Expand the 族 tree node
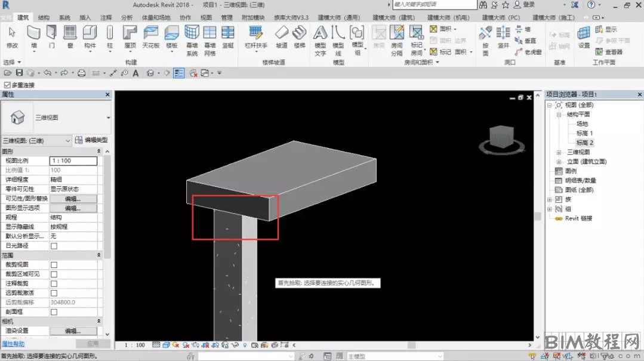Screen dimensions: 644x361 tap(549, 199)
